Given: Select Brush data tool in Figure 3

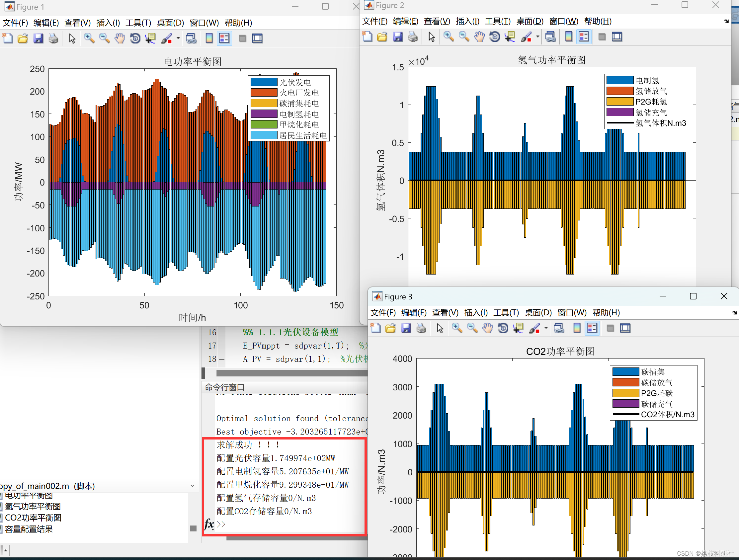Looking at the screenshot, I should point(534,328).
